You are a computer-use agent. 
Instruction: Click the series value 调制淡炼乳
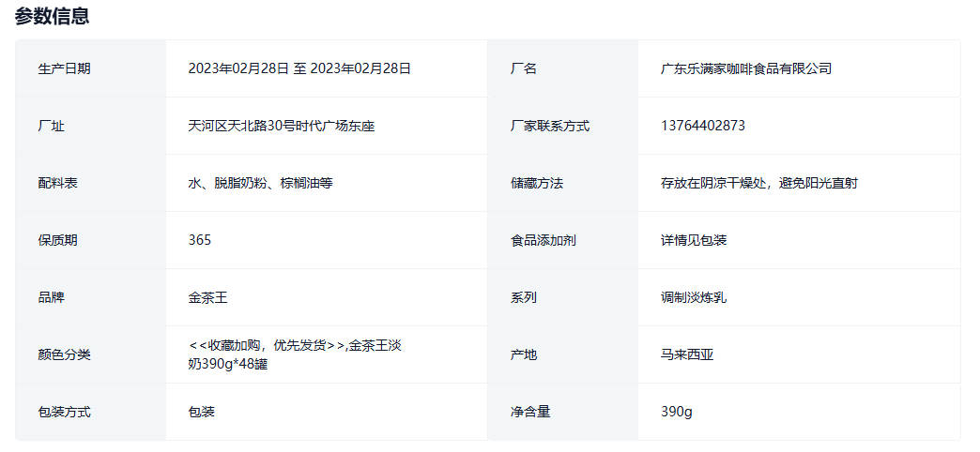click(x=693, y=297)
